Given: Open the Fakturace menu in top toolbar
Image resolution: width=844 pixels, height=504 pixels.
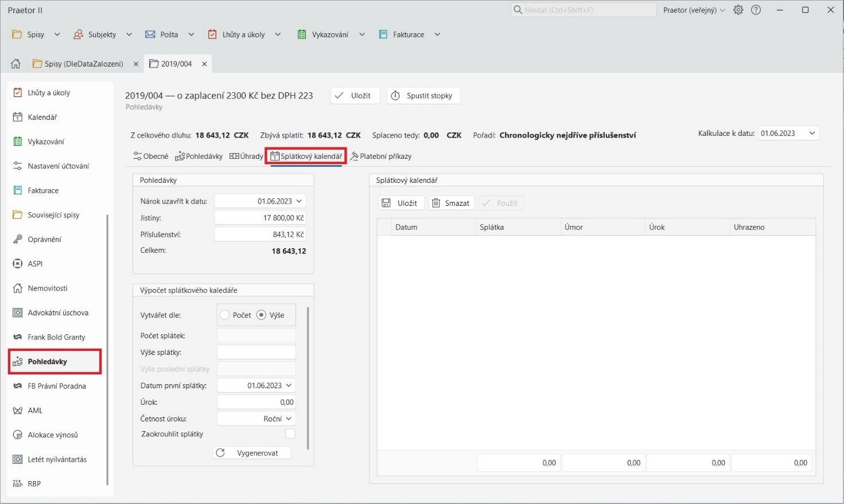Looking at the screenshot, I should [x=409, y=34].
